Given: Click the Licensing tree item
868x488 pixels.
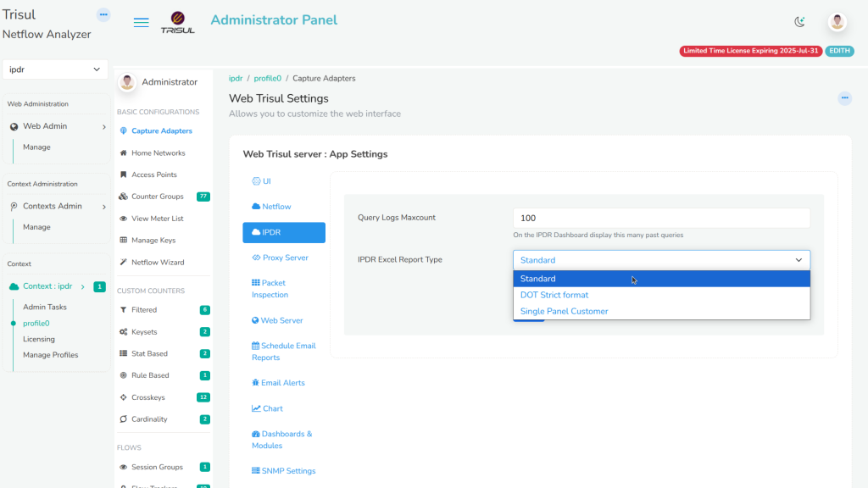Looking at the screenshot, I should coord(39,339).
